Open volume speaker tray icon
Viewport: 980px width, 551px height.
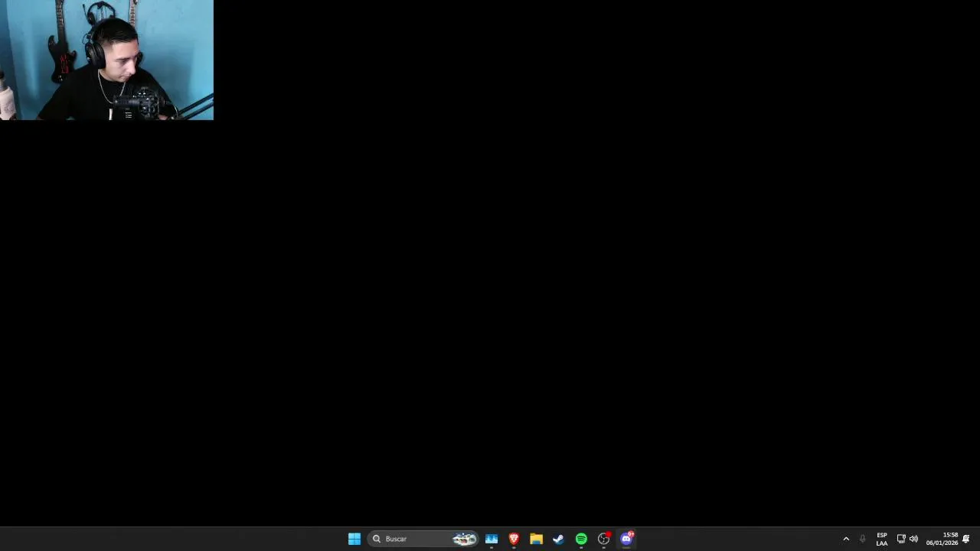[x=913, y=539]
